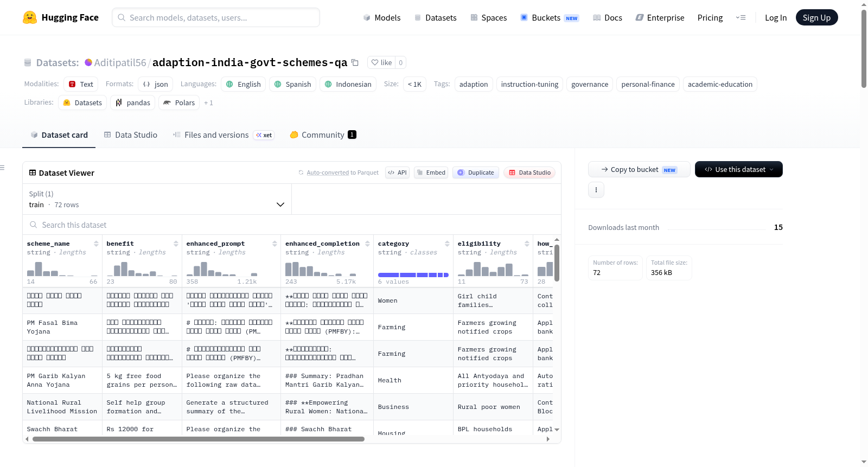Screen dimensions: 868x467
Task: Click the size <1K tag
Action: point(414,84)
